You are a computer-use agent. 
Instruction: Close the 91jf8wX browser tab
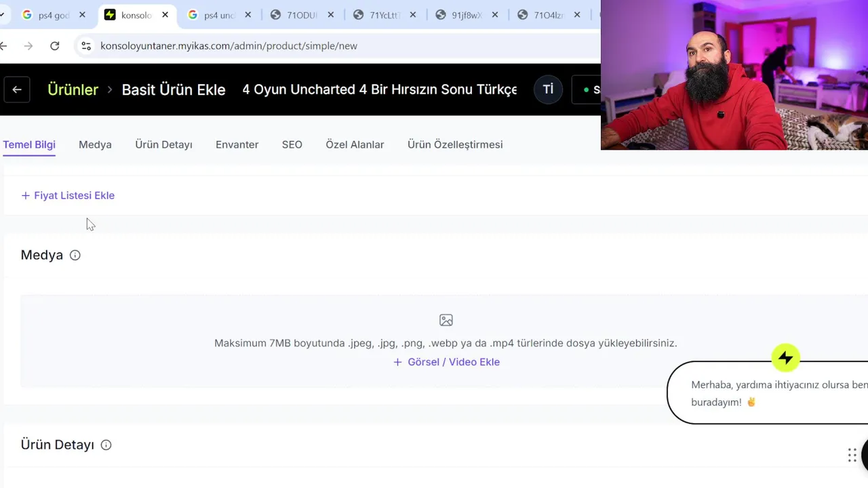[495, 15]
